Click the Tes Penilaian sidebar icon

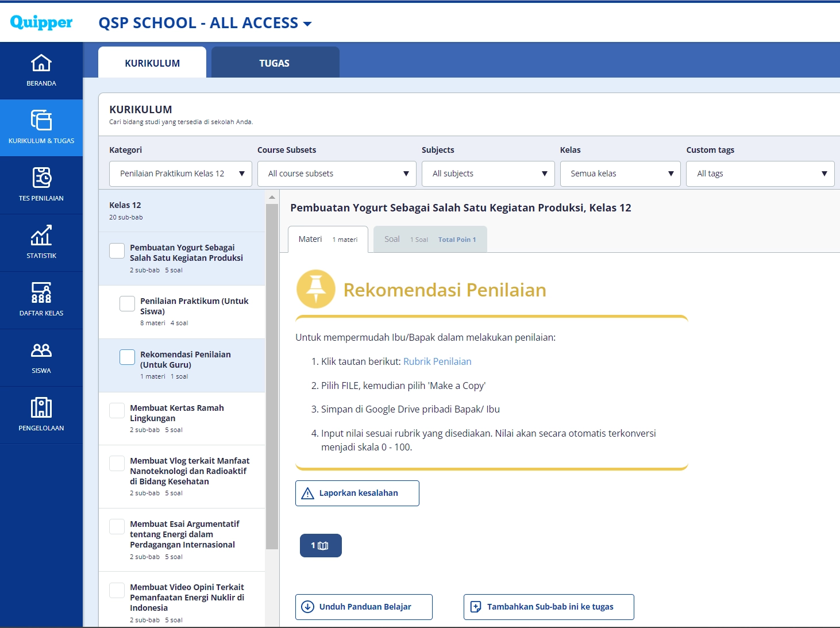click(x=41, y=178)
